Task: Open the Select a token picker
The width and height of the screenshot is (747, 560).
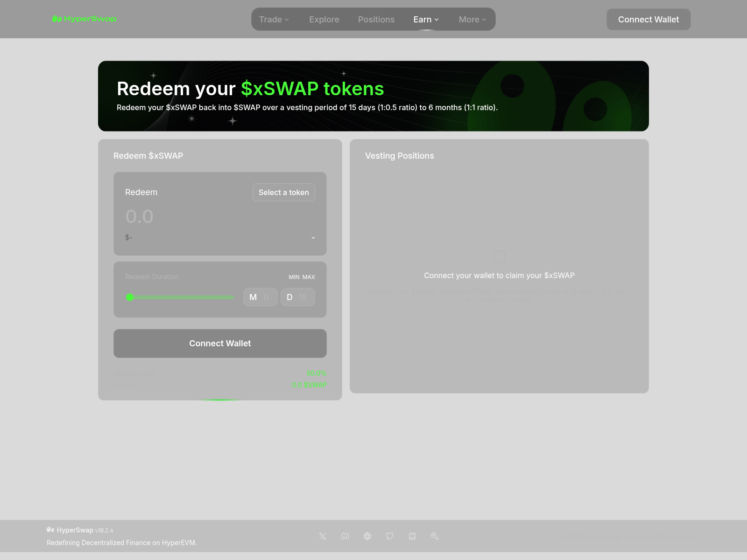Action: click(x=283, y=192)
